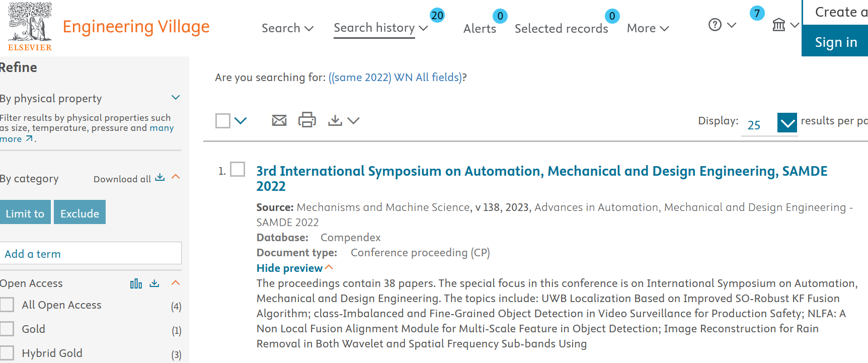The image size is (868, 363).
Task: Click the Hide preview link
Action: point(289,268)
